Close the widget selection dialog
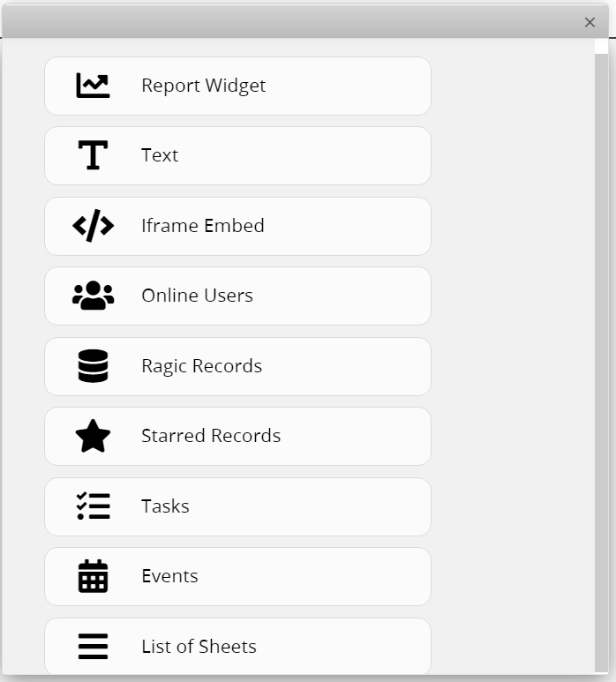 590,22
